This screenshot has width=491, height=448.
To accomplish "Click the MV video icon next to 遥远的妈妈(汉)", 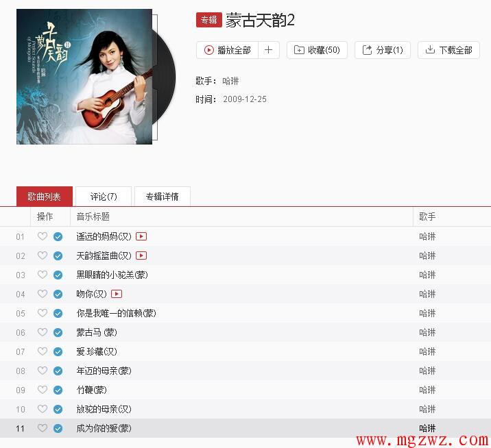I will click(x=141, y=236).
